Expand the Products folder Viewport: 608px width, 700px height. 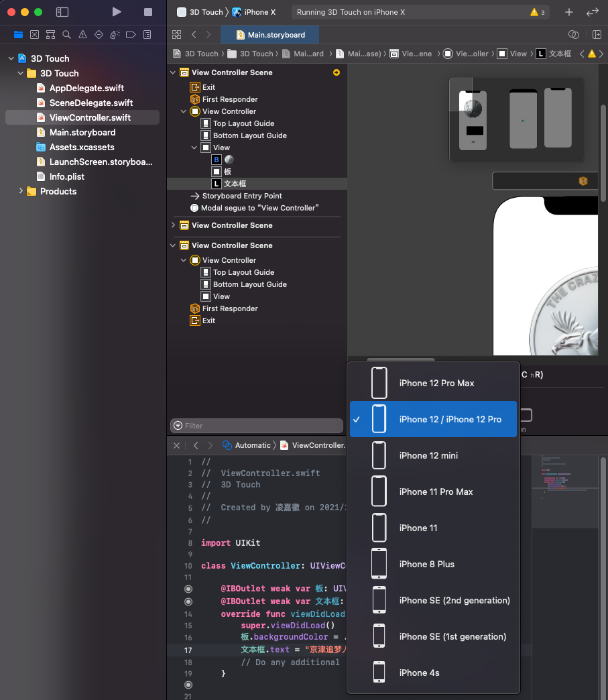pyautogui.click(x=21, y=191)
